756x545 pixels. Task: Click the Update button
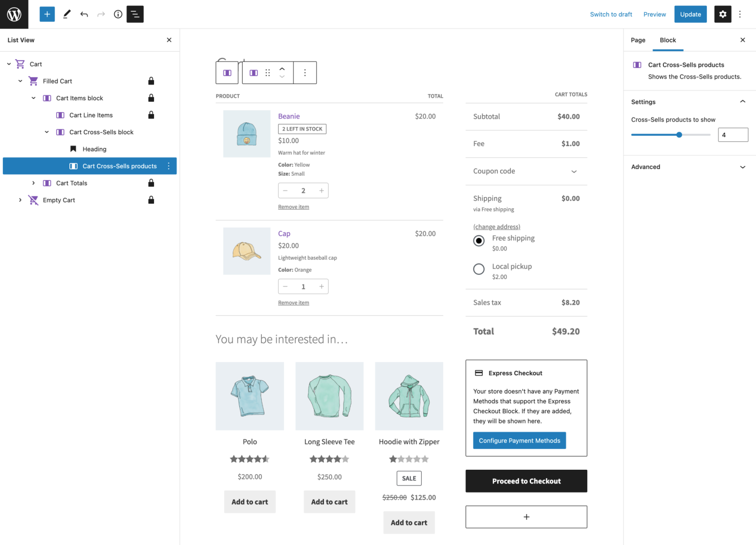(x=690, y=14)
